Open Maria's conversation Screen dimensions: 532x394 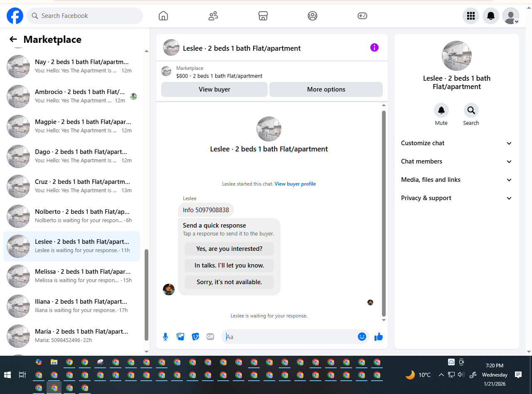click(71, 336)
